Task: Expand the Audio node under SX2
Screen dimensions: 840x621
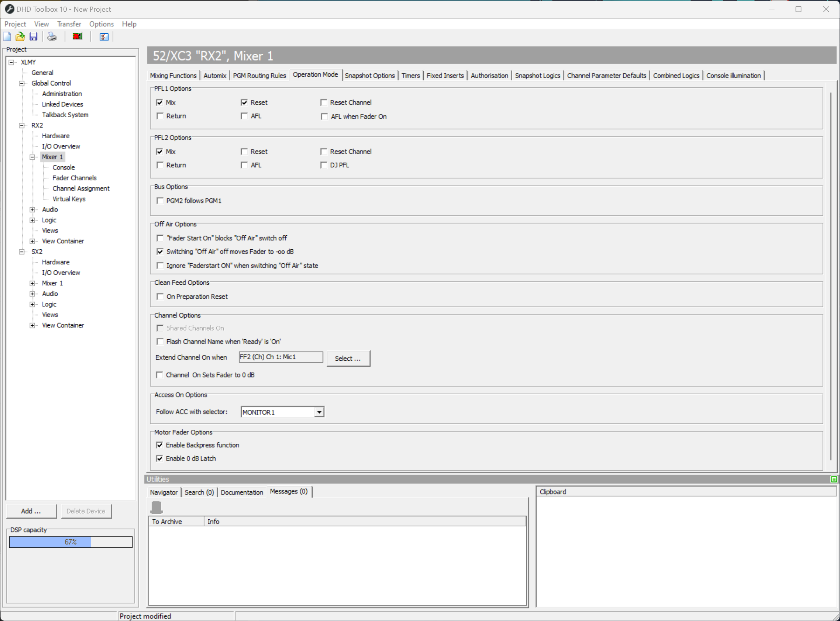Action: click(x=32, y=293)
